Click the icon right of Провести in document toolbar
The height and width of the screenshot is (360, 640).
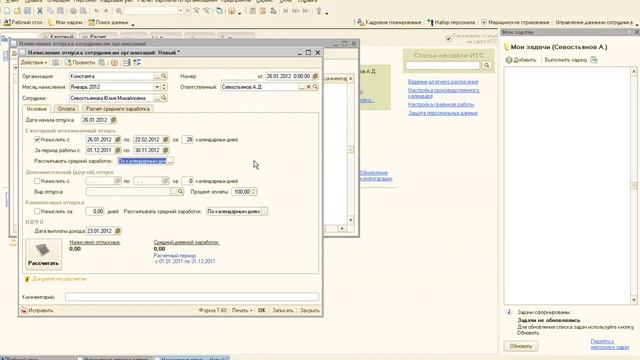(x=102, y=62)
